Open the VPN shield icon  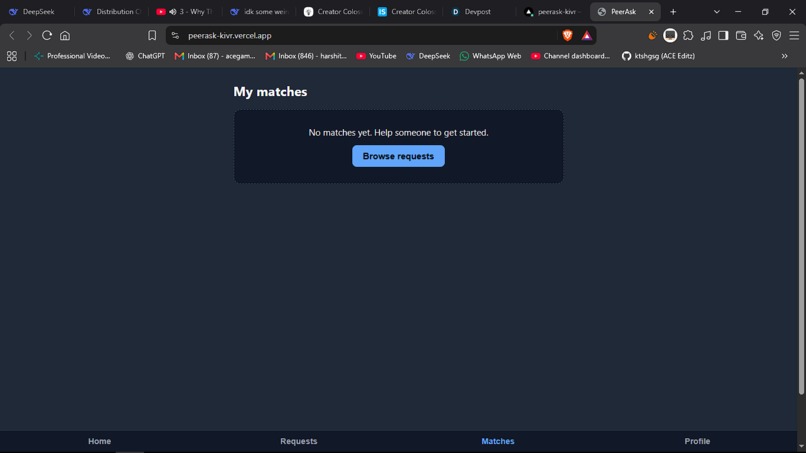(x=776, y=35)
